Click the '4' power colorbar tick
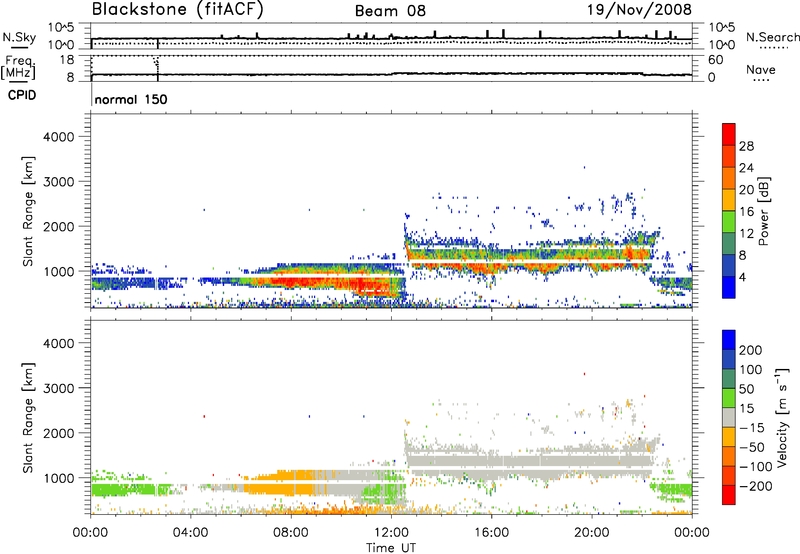This screenshot has width=800, height=554. coord(743,277)
